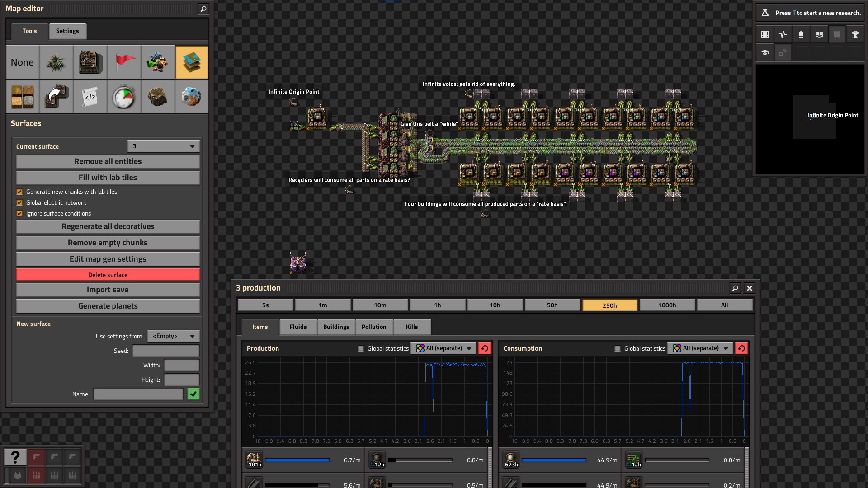
Task: Open Consumption All (separate) quality dropdown
Action: click(700, 348)
